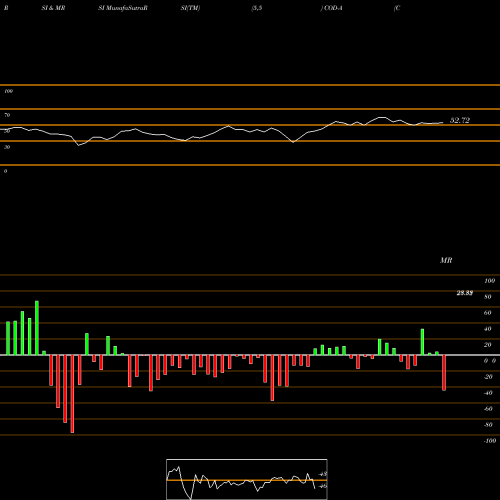Viewport: 500px width, 500px height.
Task: Click the 100 label on RSI axis
Action: [x=9, y=91]
